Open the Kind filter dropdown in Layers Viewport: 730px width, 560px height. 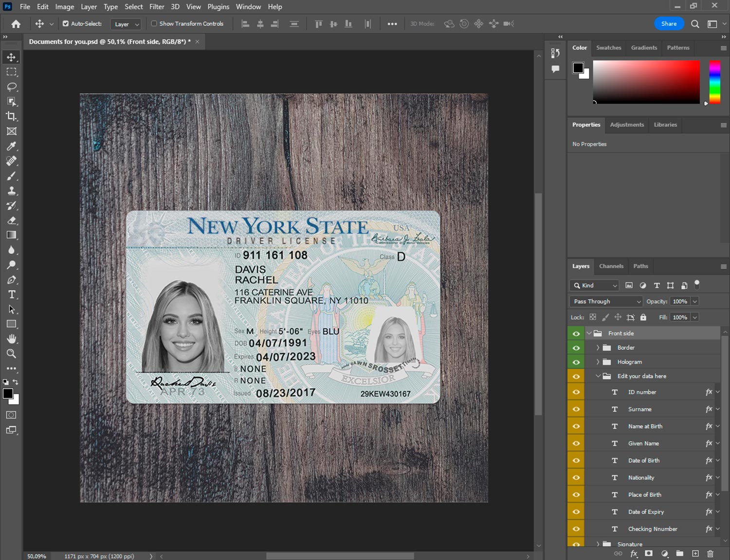[594, 286]
